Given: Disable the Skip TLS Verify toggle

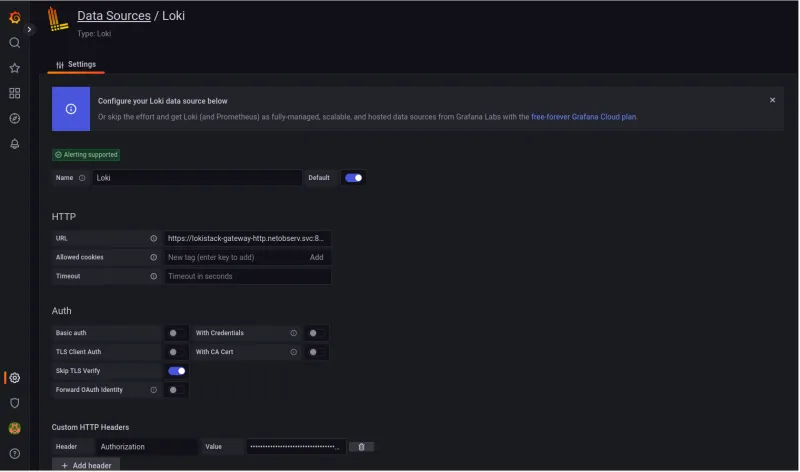Looking at the screenshot, I should click(177, 371).
